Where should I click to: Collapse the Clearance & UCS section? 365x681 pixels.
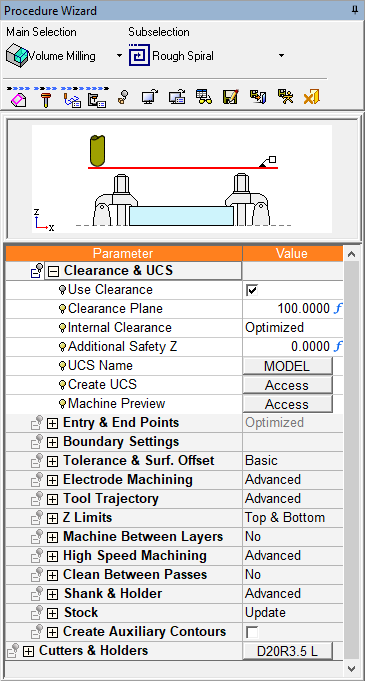pyautogui.click(x=53, y=271)
